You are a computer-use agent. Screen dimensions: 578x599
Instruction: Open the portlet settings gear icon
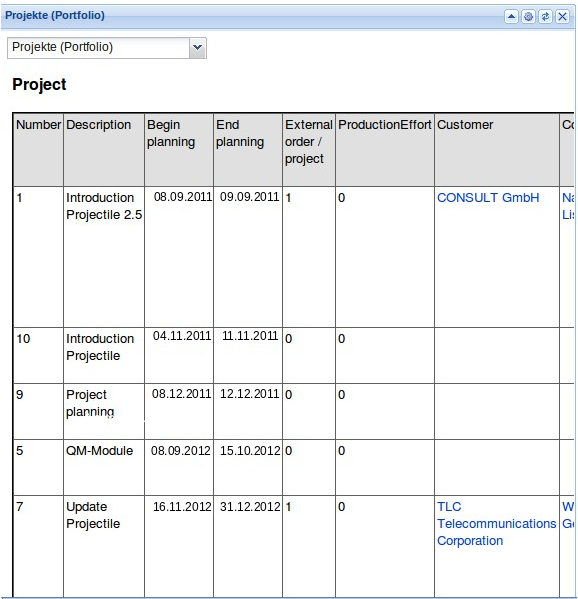tap(528, 16)
